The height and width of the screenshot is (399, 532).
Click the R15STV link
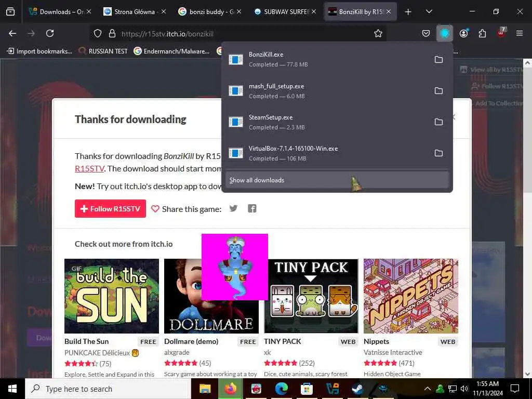click(89, 169)
